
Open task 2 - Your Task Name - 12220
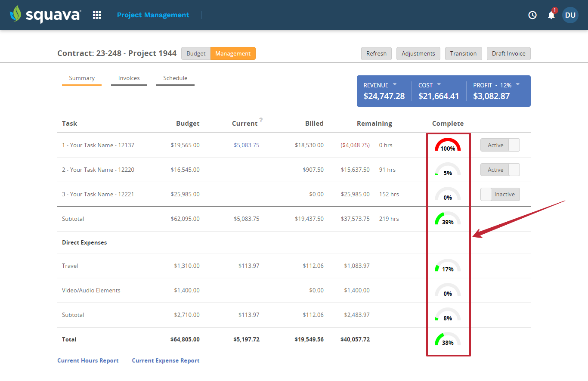click(98, 170)
